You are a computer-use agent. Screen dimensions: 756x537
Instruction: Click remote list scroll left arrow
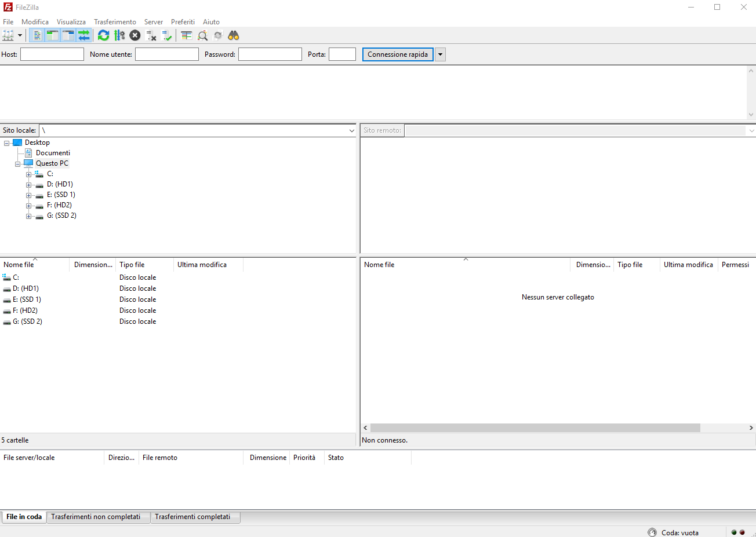(365, 428)
